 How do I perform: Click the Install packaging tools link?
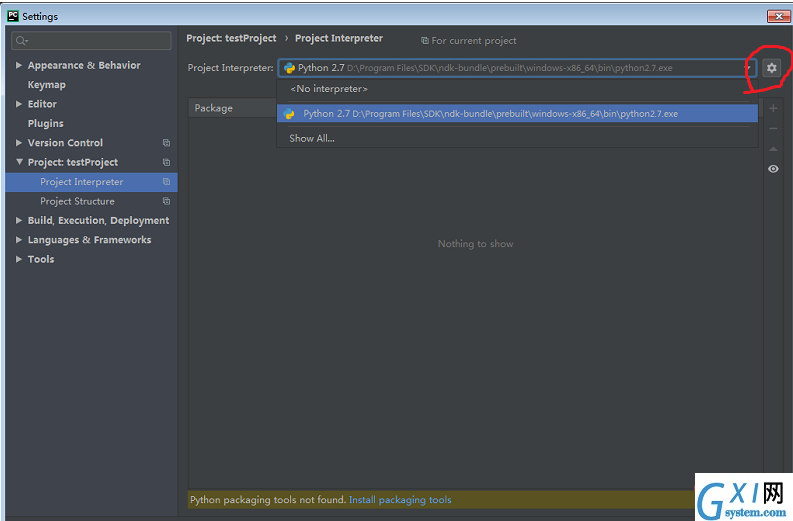click(x=400, y=500)
